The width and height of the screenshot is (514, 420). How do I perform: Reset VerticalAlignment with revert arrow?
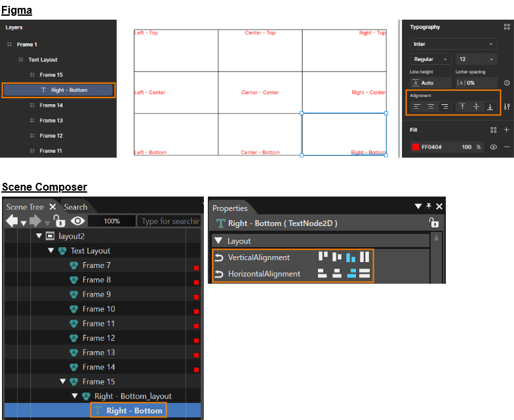219,258
